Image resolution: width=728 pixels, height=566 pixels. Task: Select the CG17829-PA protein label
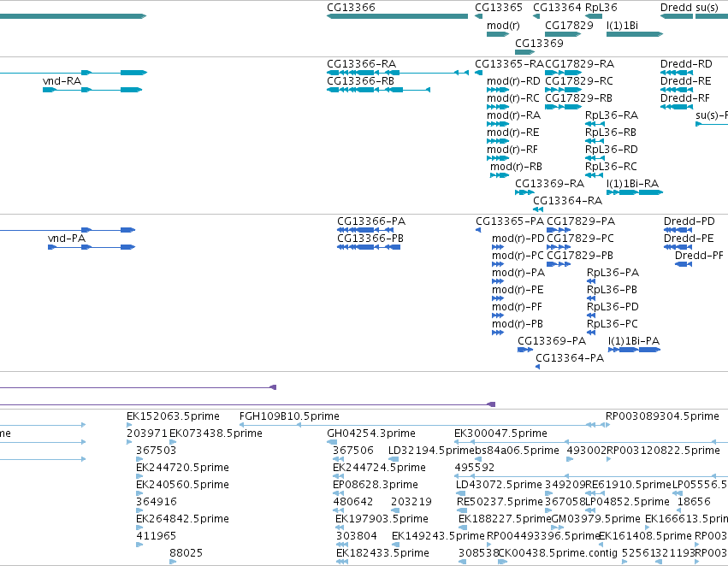[x=581, y=221]
